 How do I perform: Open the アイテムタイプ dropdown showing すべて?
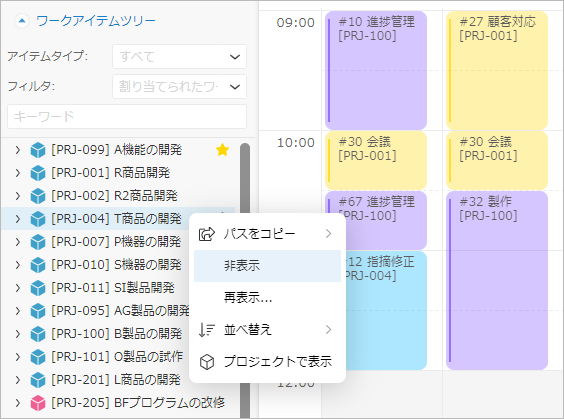tap(179, 56)
